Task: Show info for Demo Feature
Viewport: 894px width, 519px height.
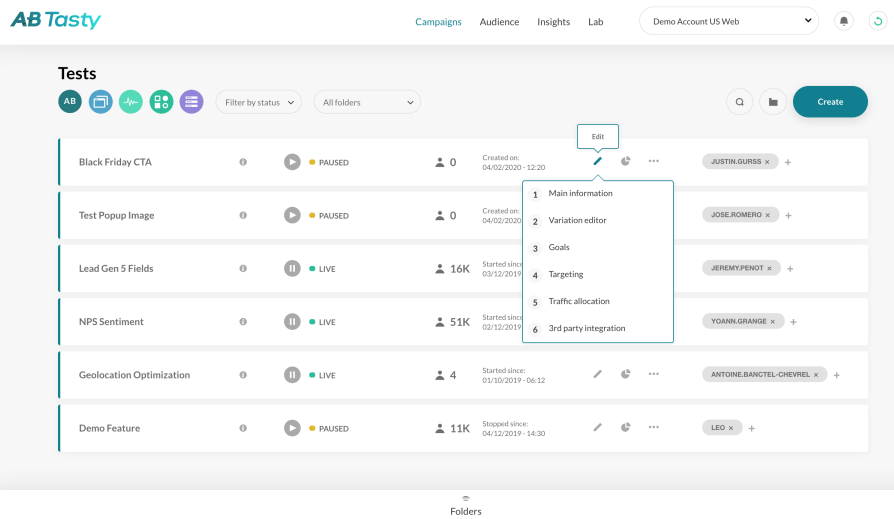Action: [243, 428]
